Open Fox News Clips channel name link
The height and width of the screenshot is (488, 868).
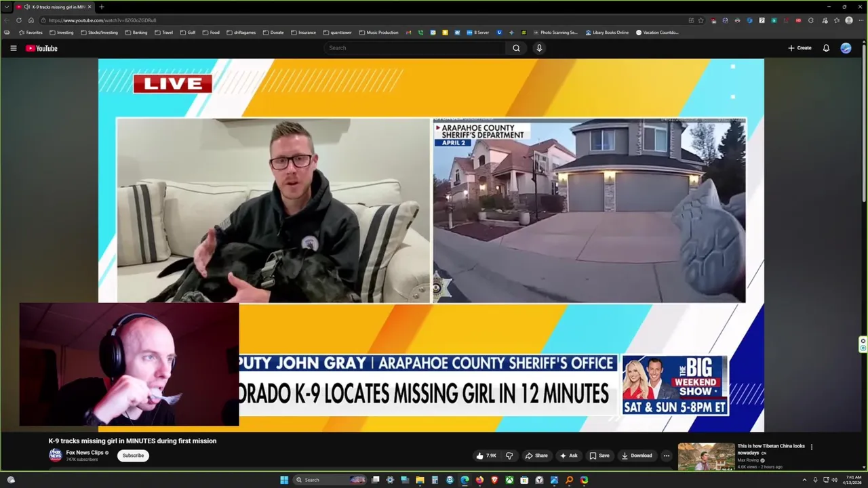click(x=85, y=453)
